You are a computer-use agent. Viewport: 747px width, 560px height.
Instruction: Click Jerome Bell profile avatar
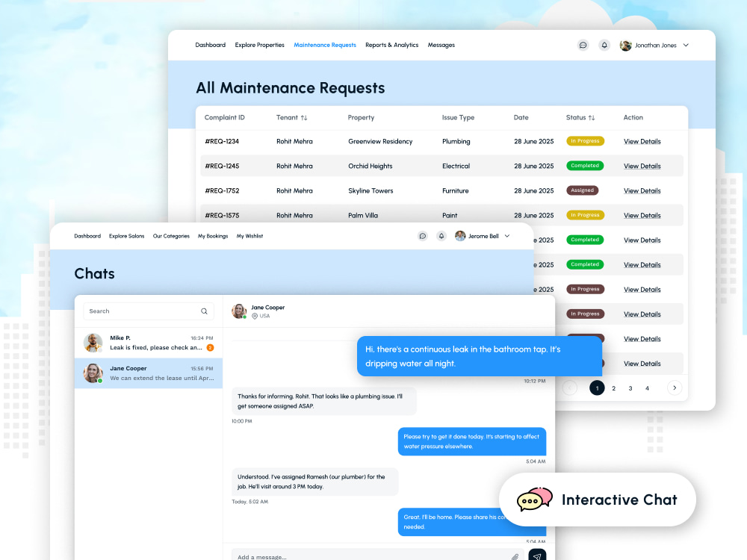(460, 236)
